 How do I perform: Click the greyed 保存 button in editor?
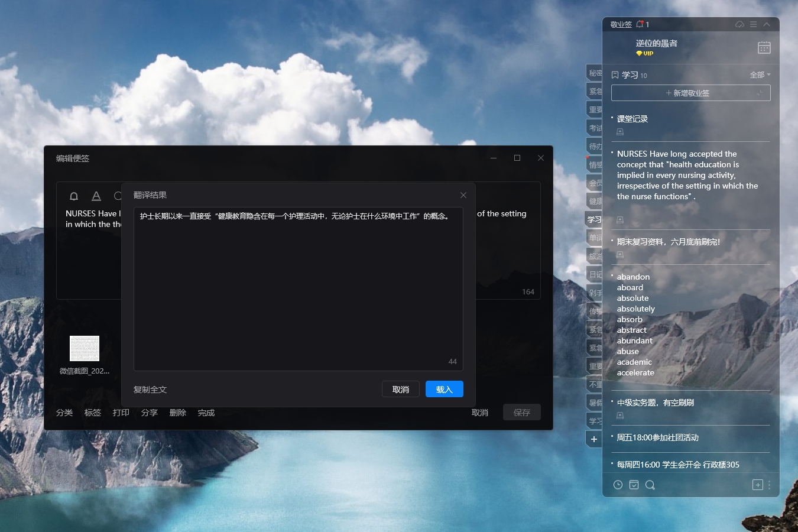[522, 413]
